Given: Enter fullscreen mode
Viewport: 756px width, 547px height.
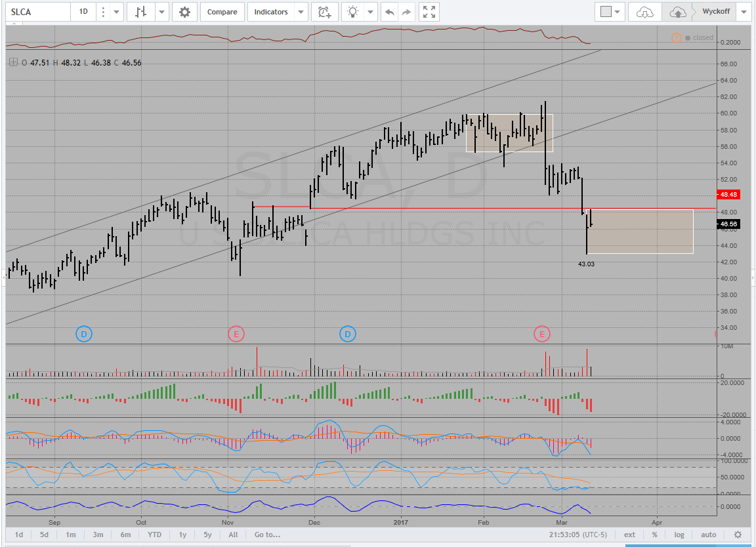Looking at the screenshot, I should [x=429, y=12].
